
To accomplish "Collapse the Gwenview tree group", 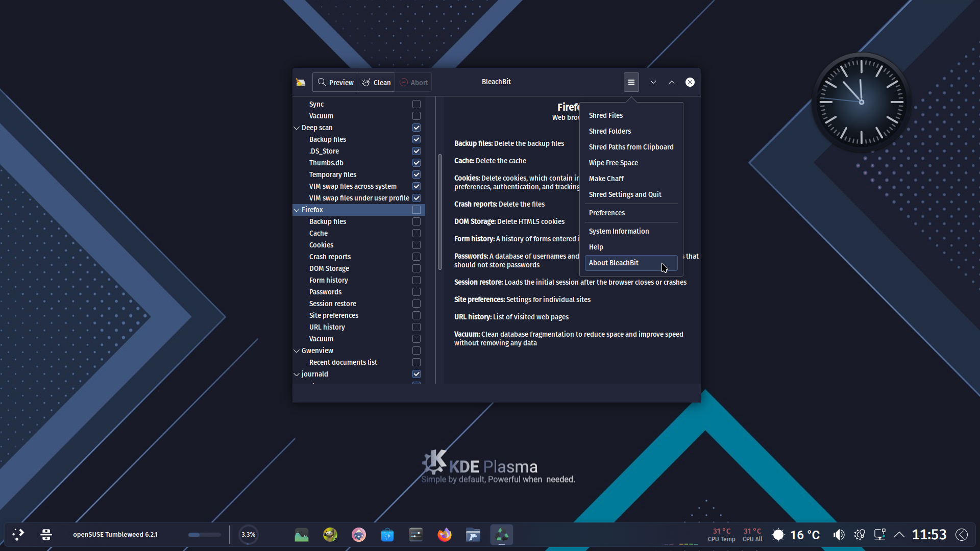I will (x=297, y=350).
